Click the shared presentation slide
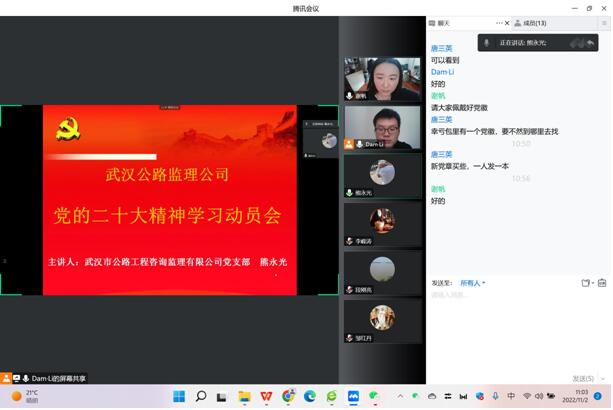 tap(170, 200)
